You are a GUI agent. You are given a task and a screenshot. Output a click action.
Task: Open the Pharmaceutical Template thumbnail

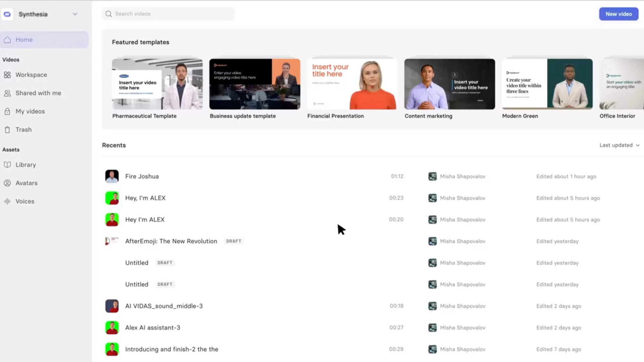tap(157, 83)
